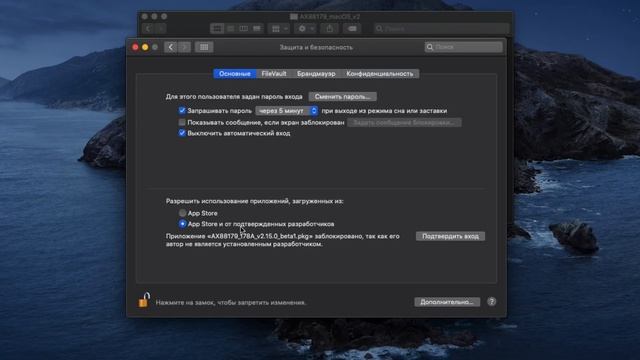Select the 'App Store' only radio button
The width and height of the screenshot is (640, 360).
tap(182, 213)
